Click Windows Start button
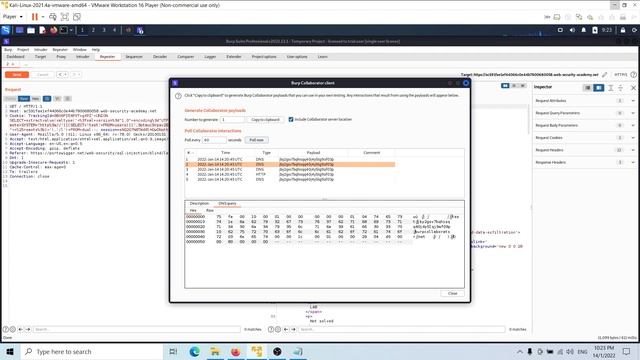Image resolution: width=640 pixels, height=360 pixels. pyautogui.click(x=10, y=351)
